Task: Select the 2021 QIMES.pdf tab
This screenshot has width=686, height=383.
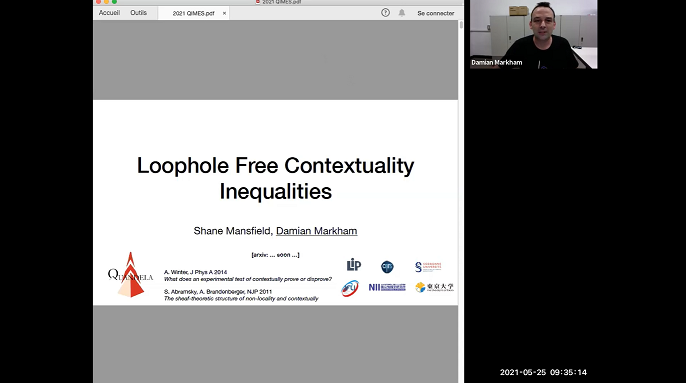Action: 193,13
